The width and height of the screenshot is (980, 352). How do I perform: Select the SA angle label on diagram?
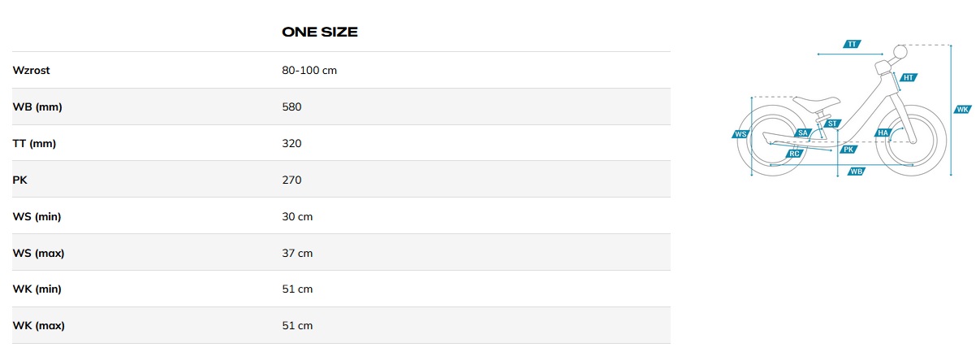tap(803, 133)
